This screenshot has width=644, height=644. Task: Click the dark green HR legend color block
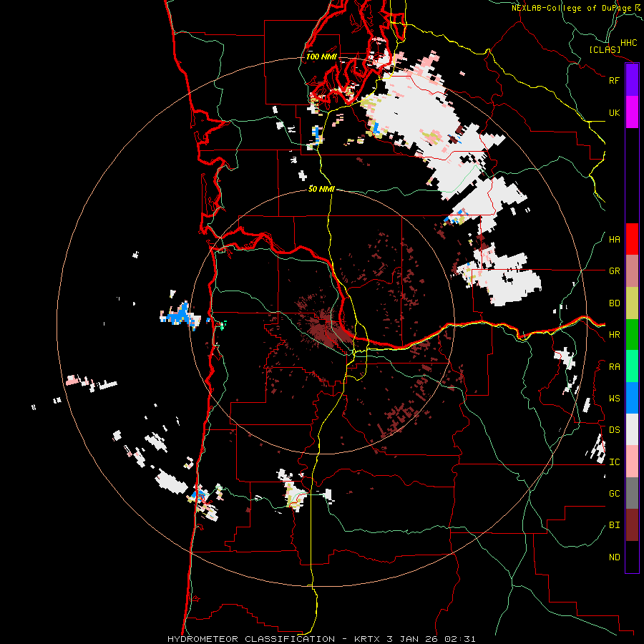(632, 335)
